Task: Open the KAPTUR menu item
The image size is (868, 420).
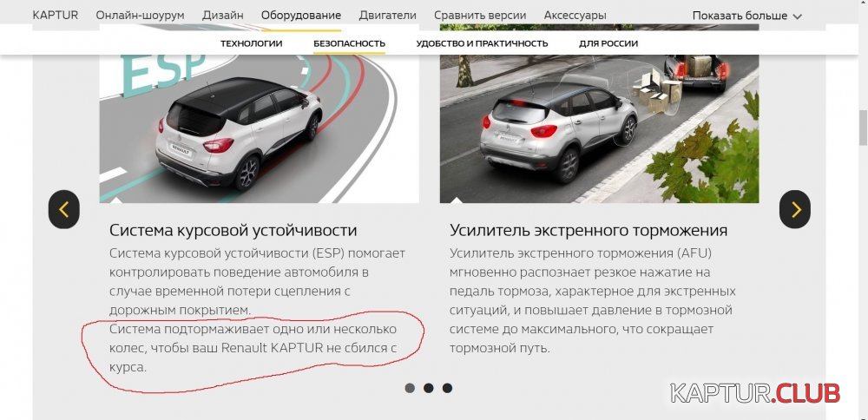Action: [x=56, y=15]
